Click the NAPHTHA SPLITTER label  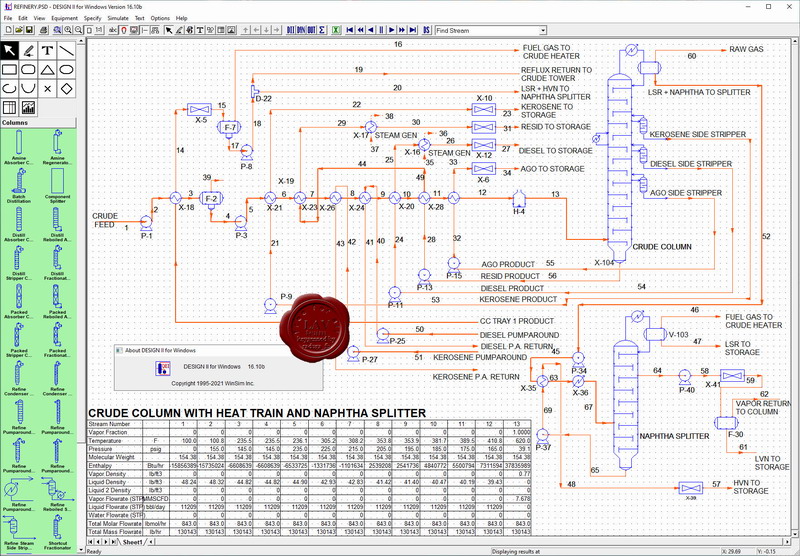coord(674,436)
